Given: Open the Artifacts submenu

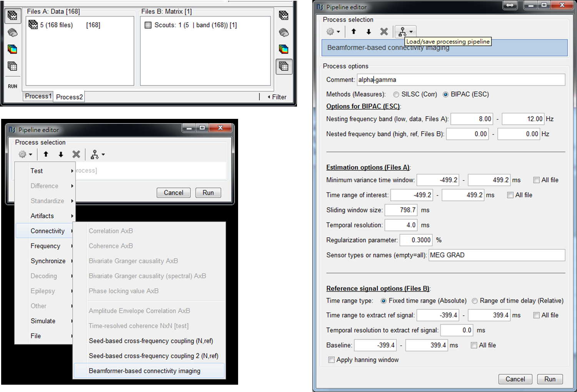Looking at the screenshot, I should point(44,216).
